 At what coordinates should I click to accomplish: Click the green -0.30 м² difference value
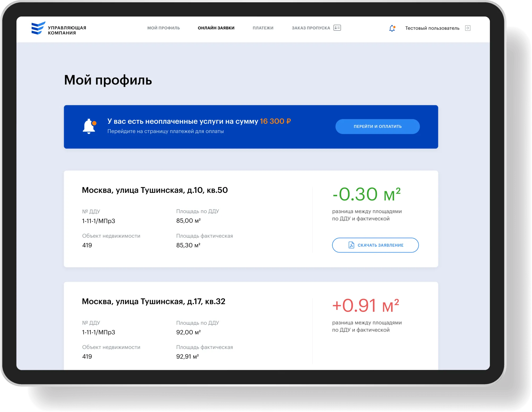[366, 194]
